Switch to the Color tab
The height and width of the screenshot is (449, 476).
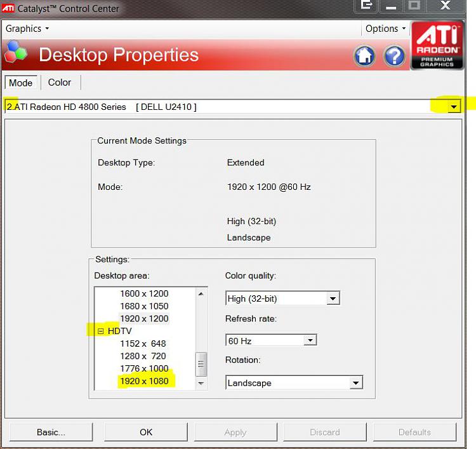pyautogui.click(x=60, y=83)
